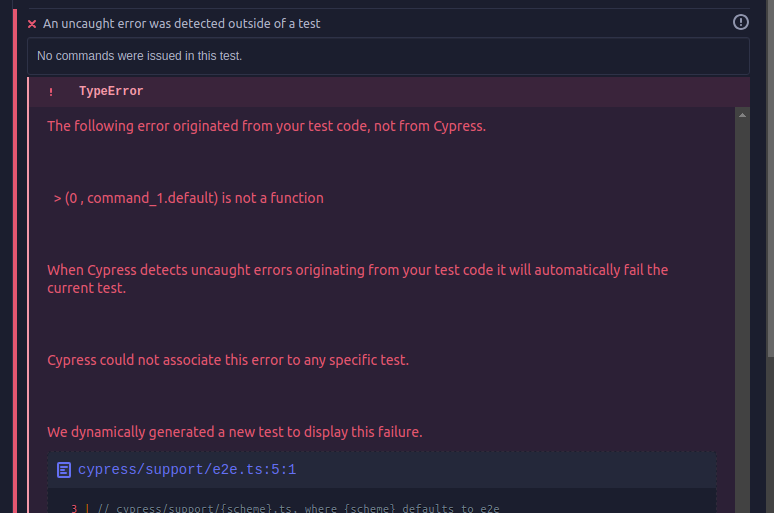Viewport: 774px width, 513px height.
Task: Click the error panel vertical scrollbar track
Action: [x=742, y=300]
